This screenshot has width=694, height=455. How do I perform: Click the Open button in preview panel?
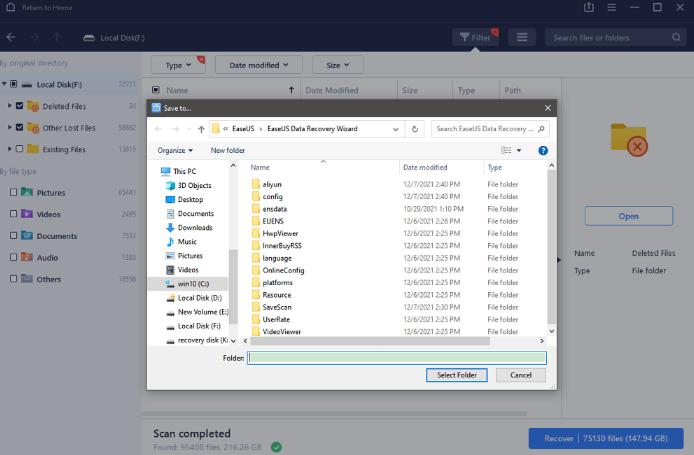coord(628,216)
